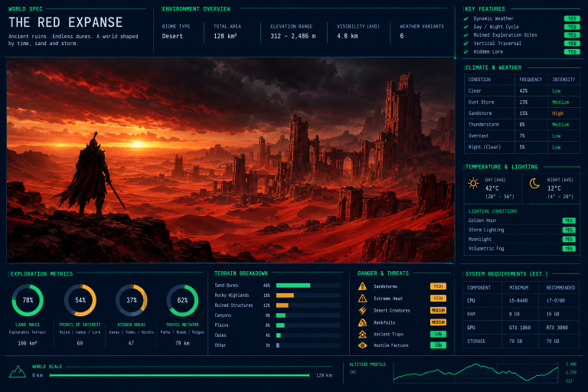Toggle the YES badge for Dynamic Weather

[572, 18]
